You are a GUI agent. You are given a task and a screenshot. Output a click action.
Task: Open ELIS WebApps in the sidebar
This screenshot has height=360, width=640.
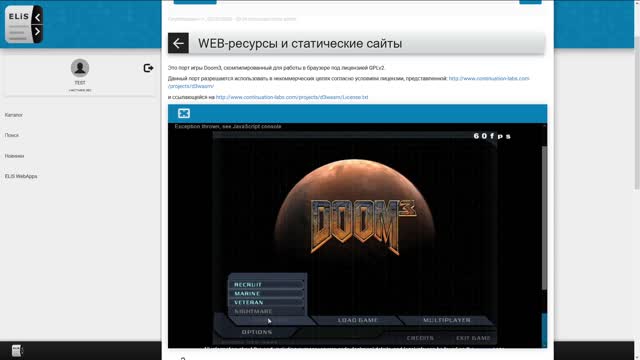(x=21, y=176)
